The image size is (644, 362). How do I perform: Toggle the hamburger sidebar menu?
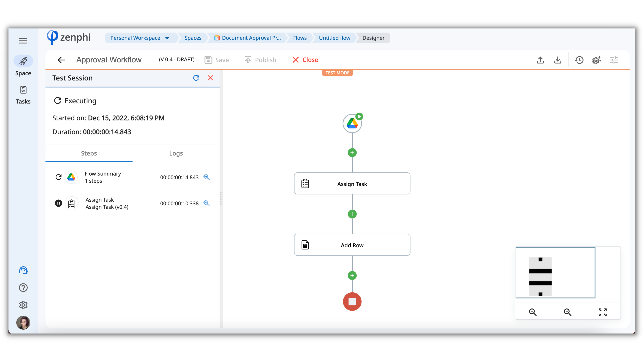coord(23,41)
